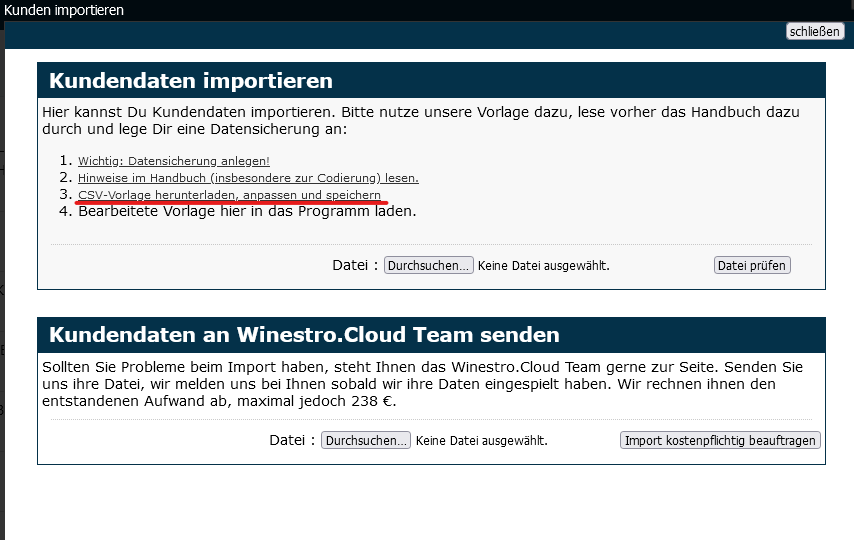Download the CSV-Vorlage via its link
The width and height of the screenshot is (854, 540).
[x=229, y=194]
